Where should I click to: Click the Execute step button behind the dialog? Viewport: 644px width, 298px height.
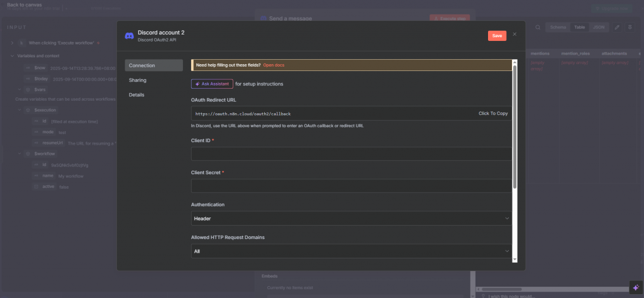[x=449, y=18]
